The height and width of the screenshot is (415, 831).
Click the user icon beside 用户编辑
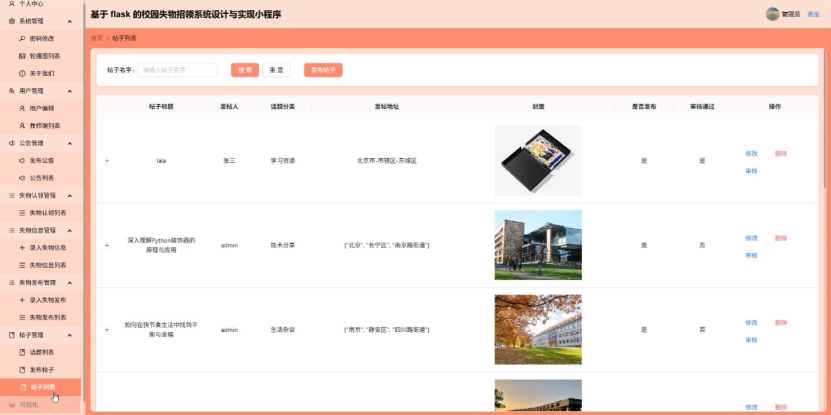click(22, 108)
